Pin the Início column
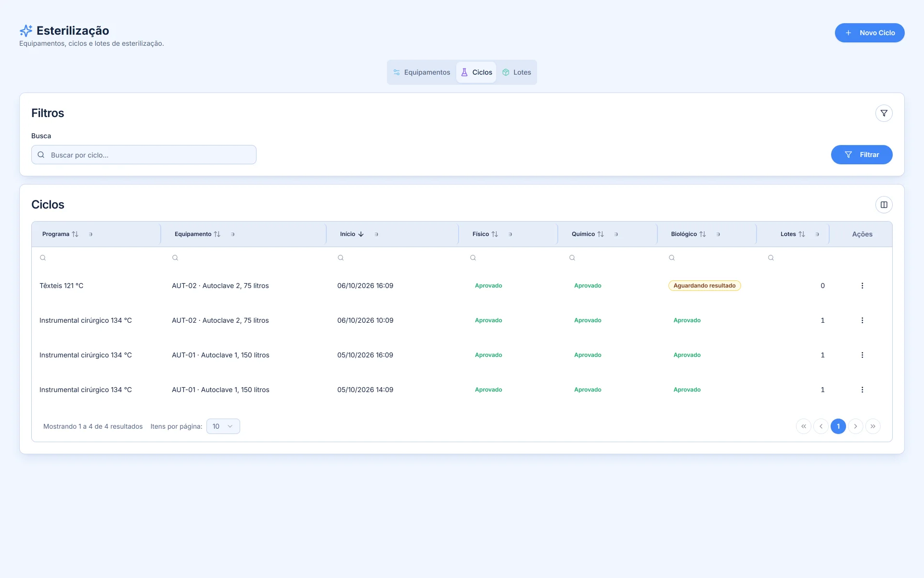This screenshot has height=578, width=924. click(376, 234)
